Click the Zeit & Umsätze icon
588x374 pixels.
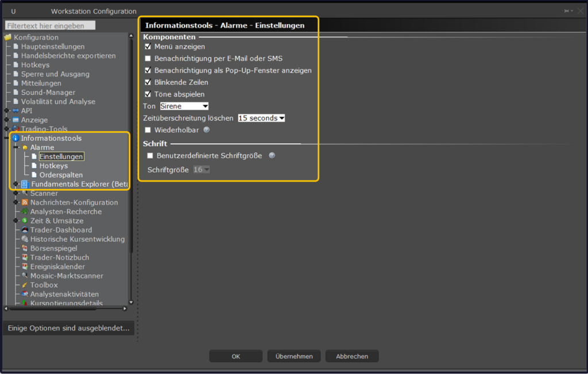tap(25, 221)
